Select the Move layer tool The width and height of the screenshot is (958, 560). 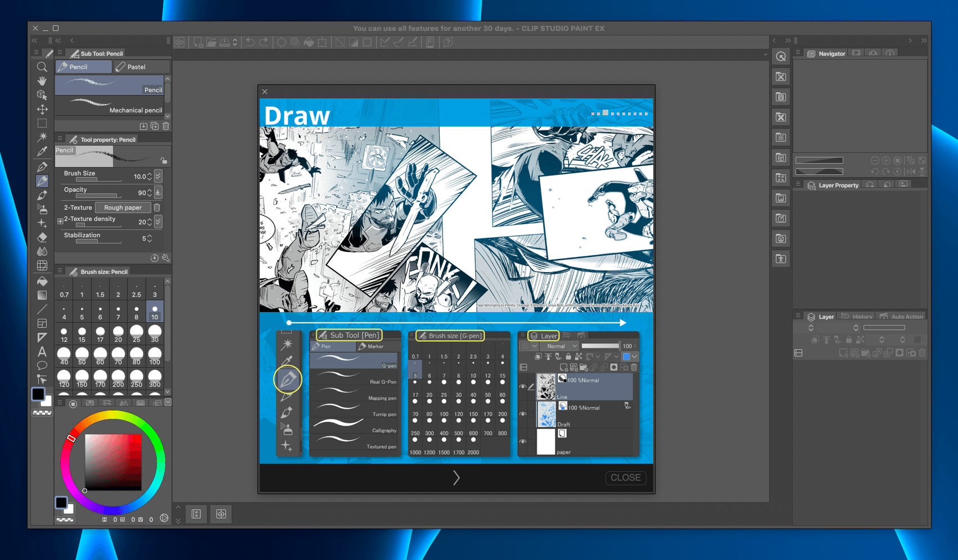[42, 109]
